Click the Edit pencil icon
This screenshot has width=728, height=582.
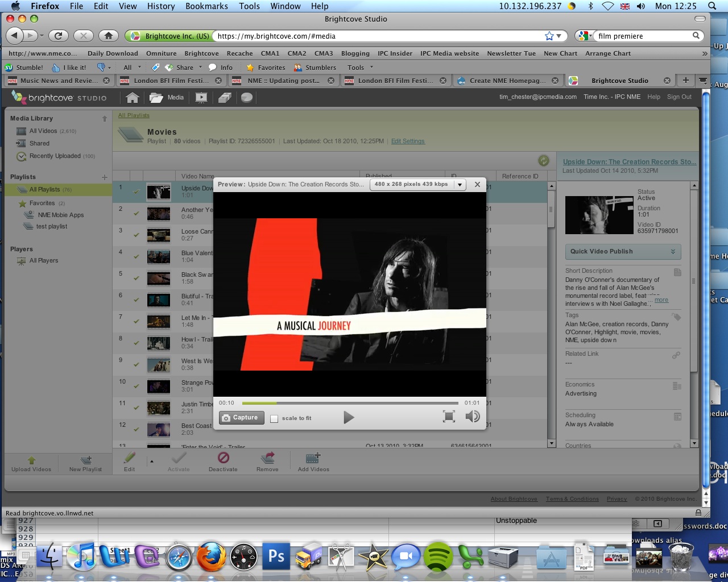[x=130, y=458]
